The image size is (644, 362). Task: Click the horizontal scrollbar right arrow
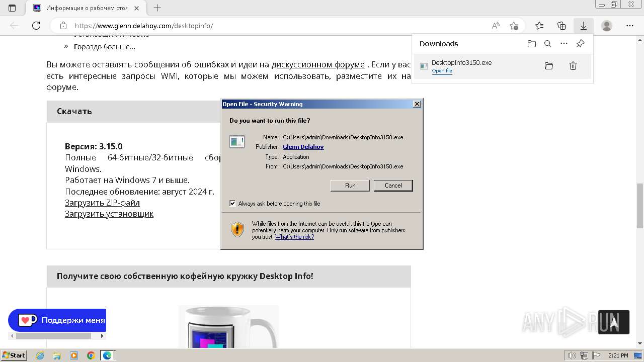[102, 336]
